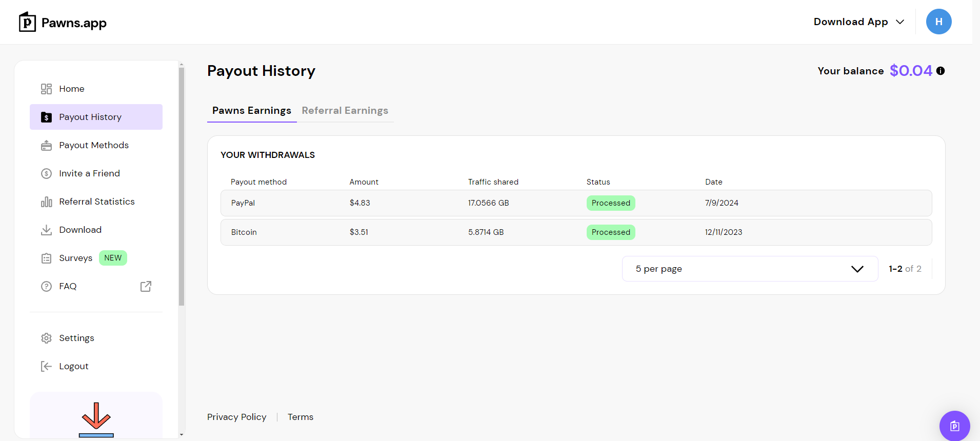This screenshot has width=980, height=441.
Task: Click the $4.83 amount cell
Action: click(360, 203)
